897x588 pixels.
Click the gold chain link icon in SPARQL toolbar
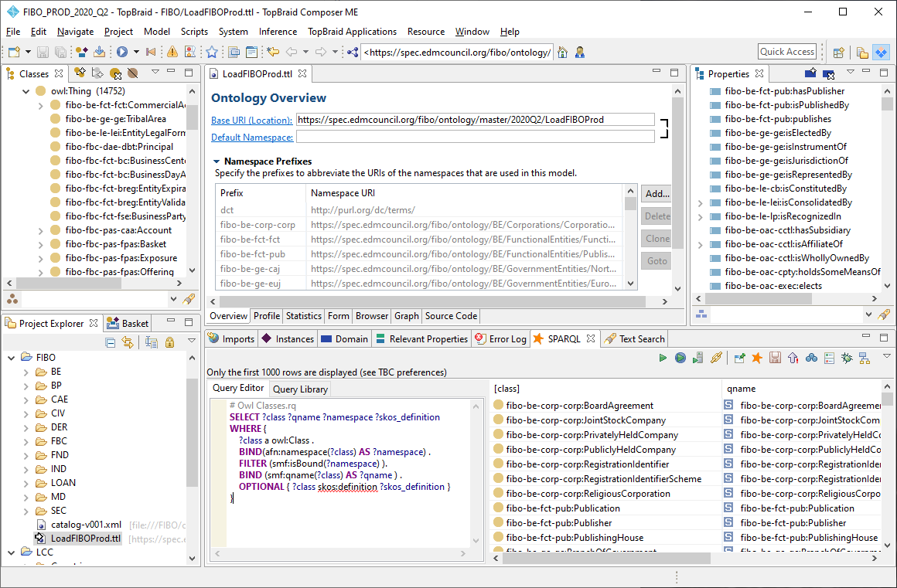coord(715,358)
